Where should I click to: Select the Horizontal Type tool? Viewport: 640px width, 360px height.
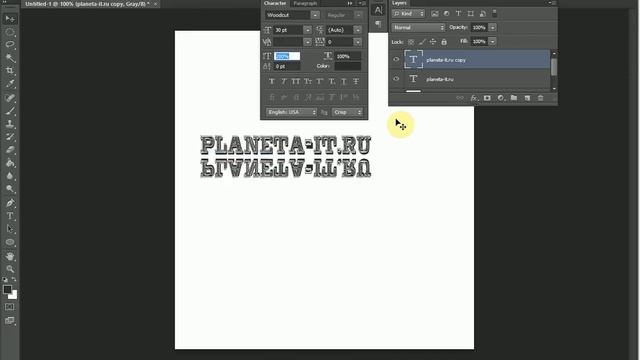pos(10,216)
